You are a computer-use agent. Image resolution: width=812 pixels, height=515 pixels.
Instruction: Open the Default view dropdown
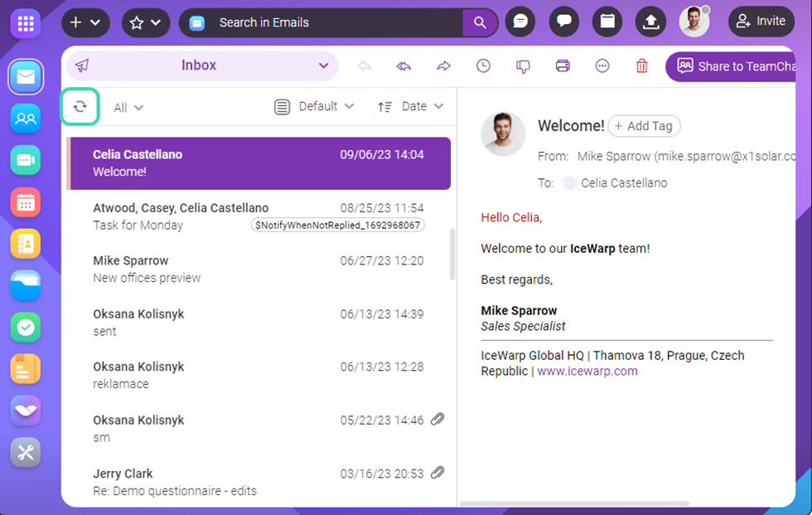(314, 107)
